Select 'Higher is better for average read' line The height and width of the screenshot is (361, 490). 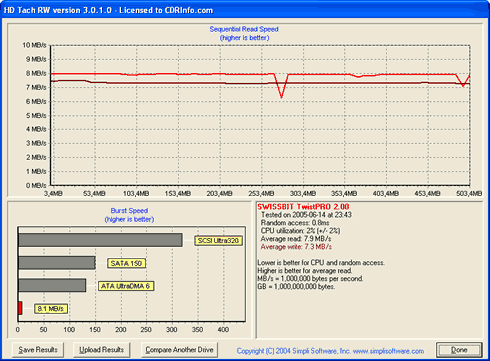(305, 271)
